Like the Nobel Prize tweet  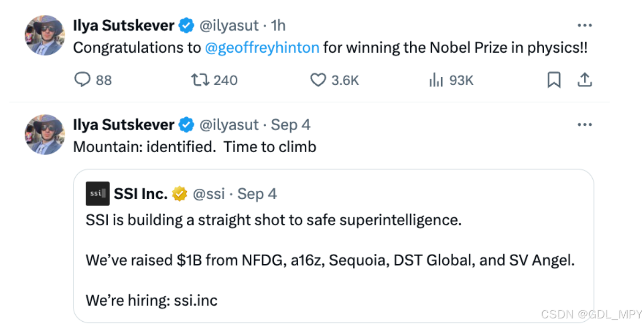318,81
